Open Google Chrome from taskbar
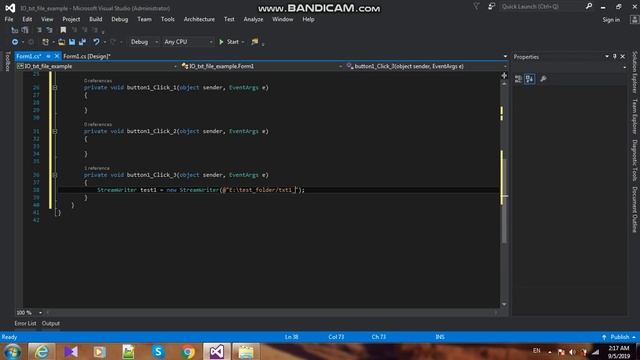640x360 pixels. 188,351
